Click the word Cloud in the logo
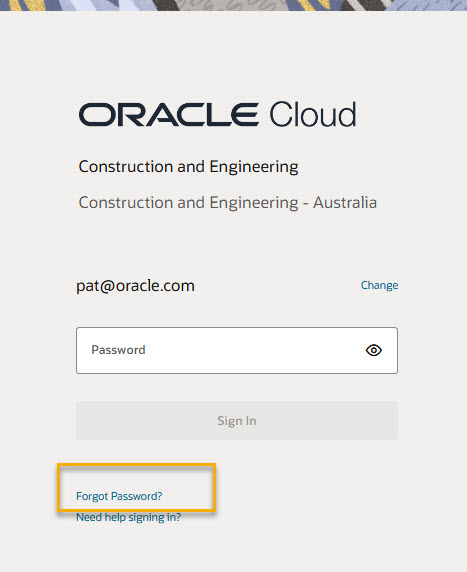Viewport: 467px width, 572px height. tap(313, 115)
